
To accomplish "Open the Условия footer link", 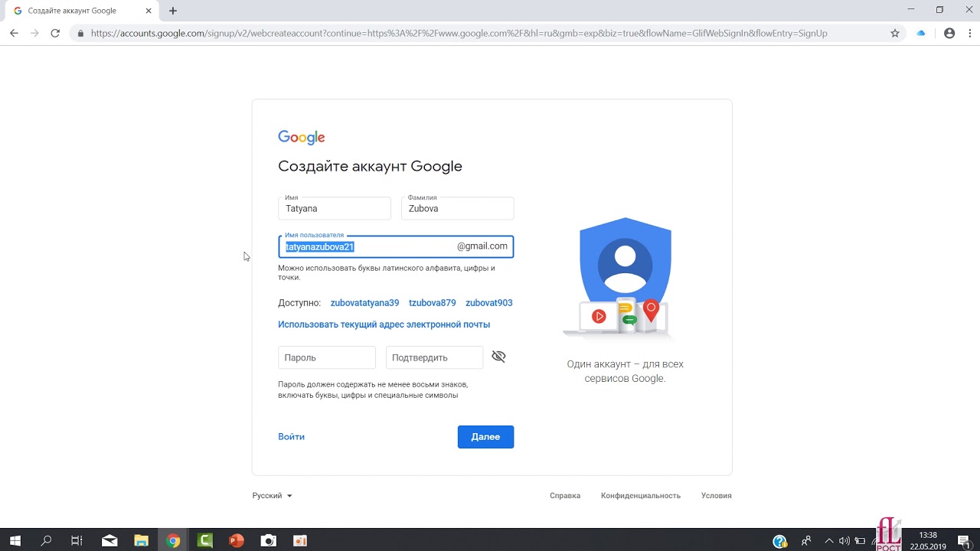I will [716, 496].
